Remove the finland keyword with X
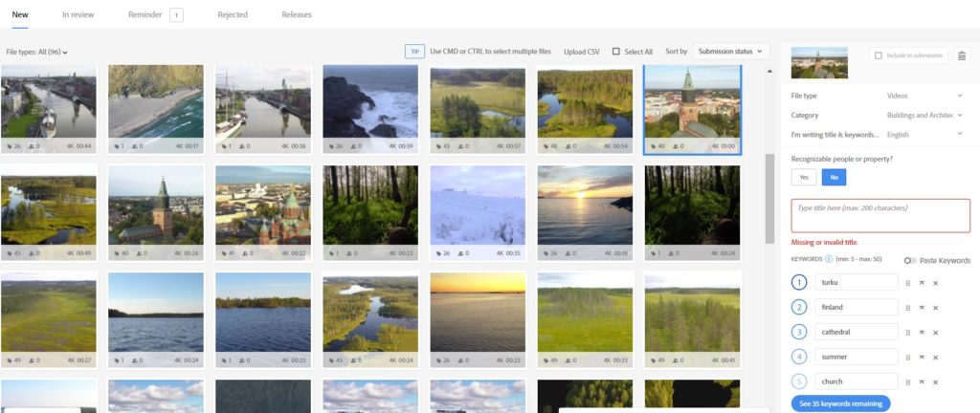Viewport: 980px width, 413px height. click(x=936, y=308)
